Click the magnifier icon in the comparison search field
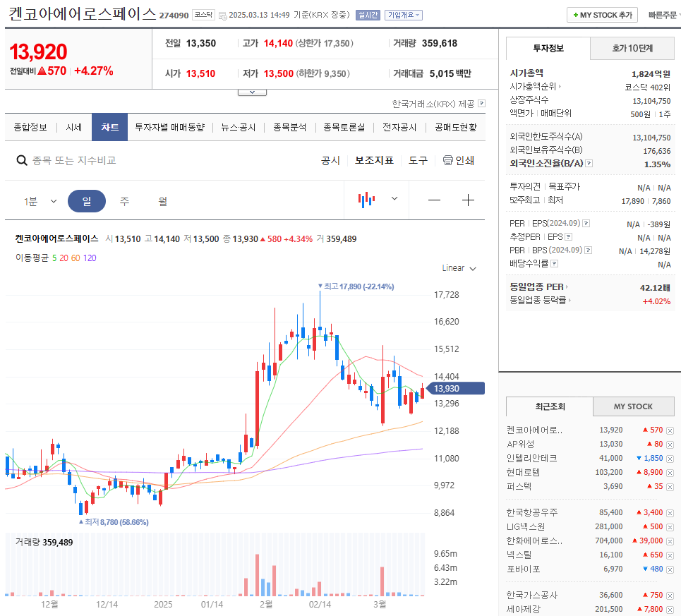This screenshot has width=681, height=616. tap(21, 160)
